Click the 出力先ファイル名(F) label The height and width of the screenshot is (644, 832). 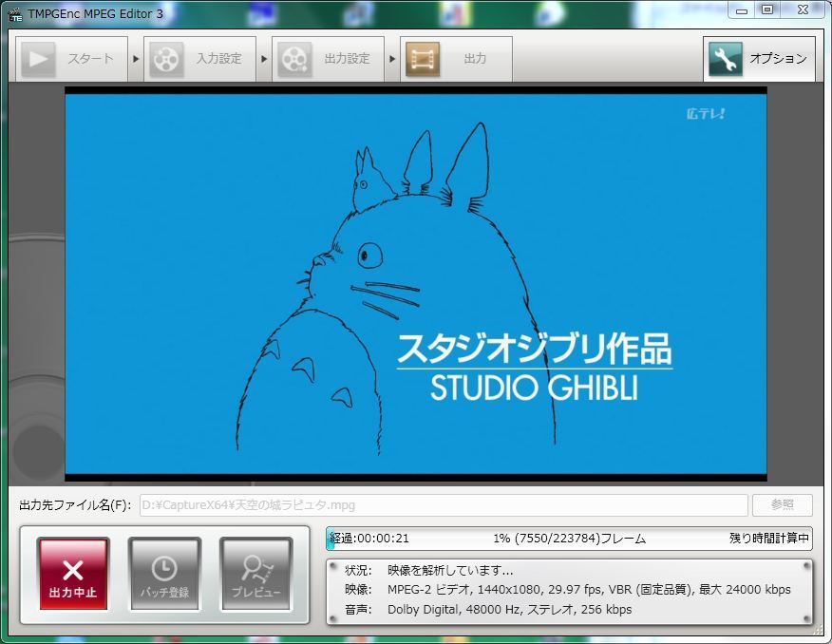[x=75, y=505]
